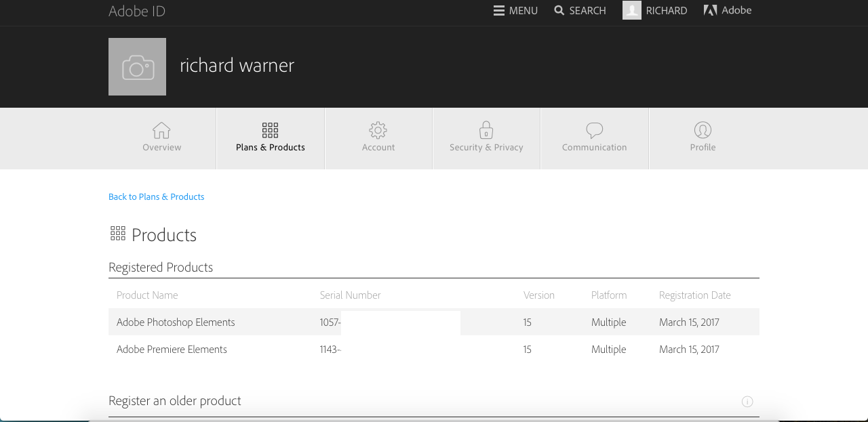Click the Back to Plans & Products link
Viewport: 868px width, 422px height.
click(157, 196)
